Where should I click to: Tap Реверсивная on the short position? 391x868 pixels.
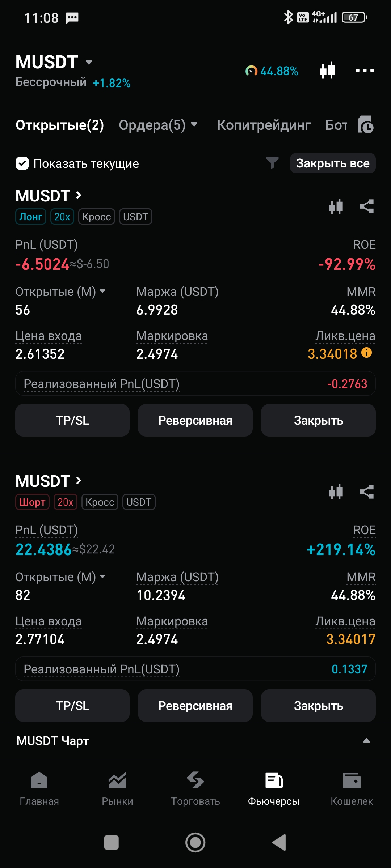(x=195, y=706)
